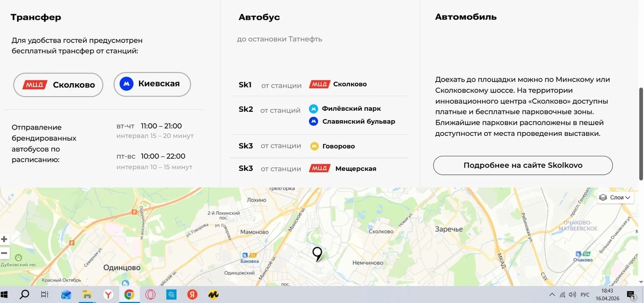The height and width of the screenshot is (303, 644).
Task: Expand the Слои map layers dropdown
Action: coord(615,197)
